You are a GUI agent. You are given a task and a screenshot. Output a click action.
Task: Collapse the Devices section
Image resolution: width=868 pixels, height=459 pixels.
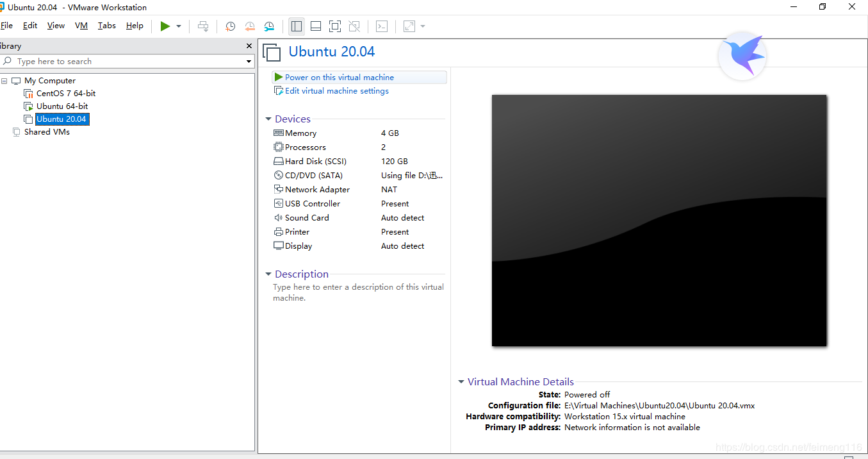tap(268, 119)
